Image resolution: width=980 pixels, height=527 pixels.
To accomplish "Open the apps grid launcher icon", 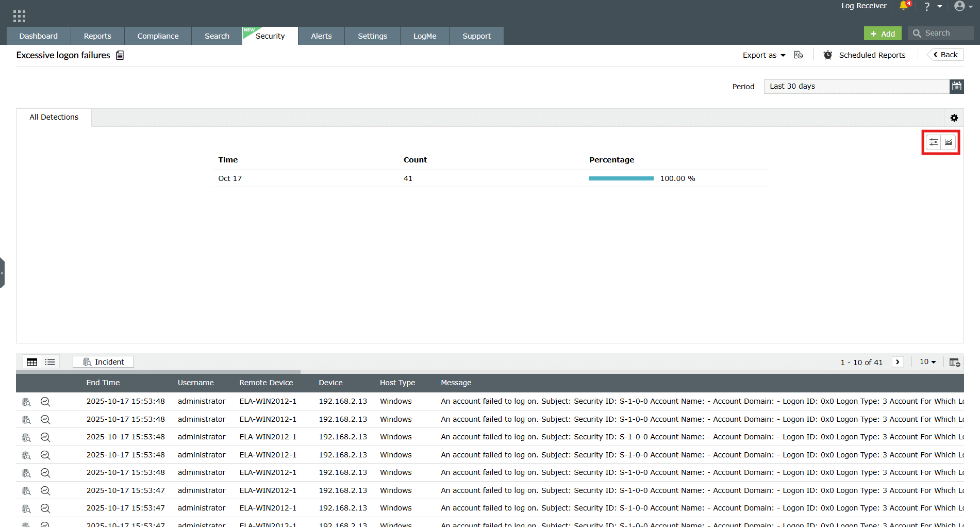I will (19, 15).
